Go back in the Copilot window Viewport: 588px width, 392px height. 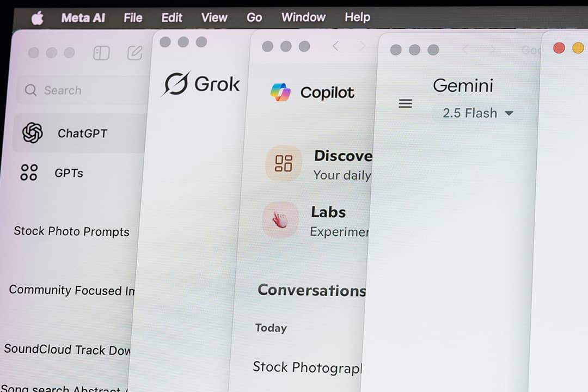point(335,46)
